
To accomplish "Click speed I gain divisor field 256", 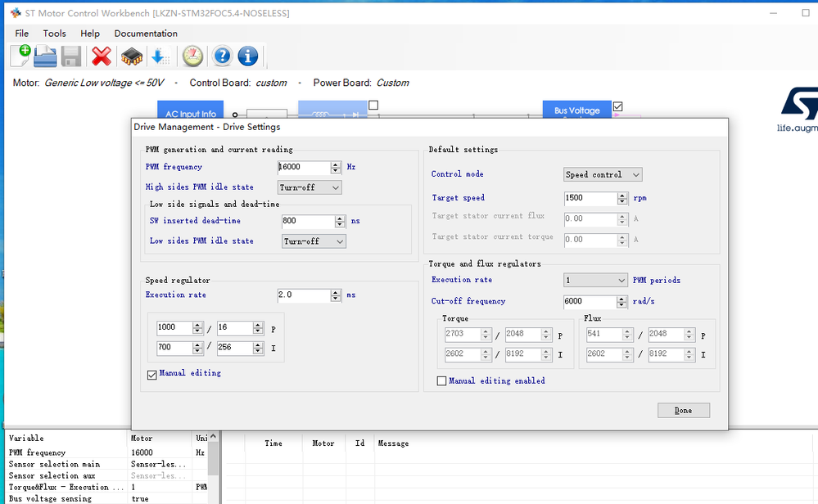I will [x=235, y=348].
